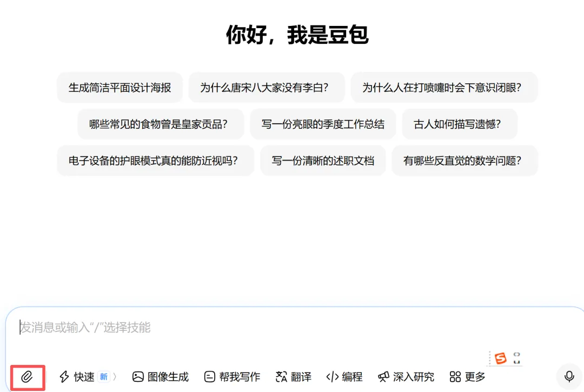Choose suggestion 古人如何描写遗憾?
Screen dimensions: 584x392
[460, 124]
